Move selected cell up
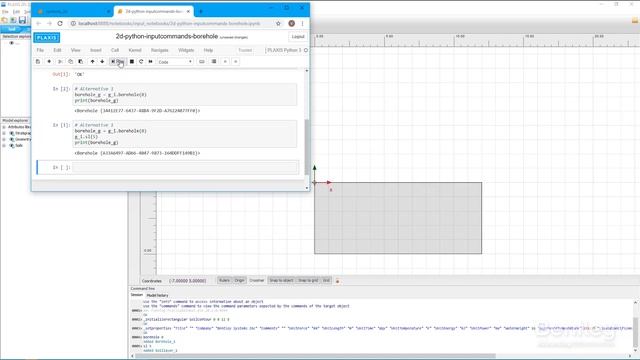 click(93, 62)
